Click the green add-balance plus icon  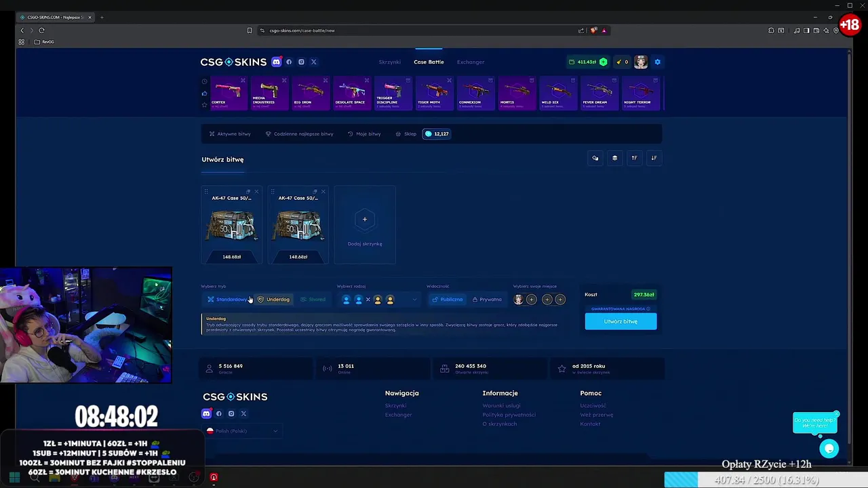pos(603,62)
